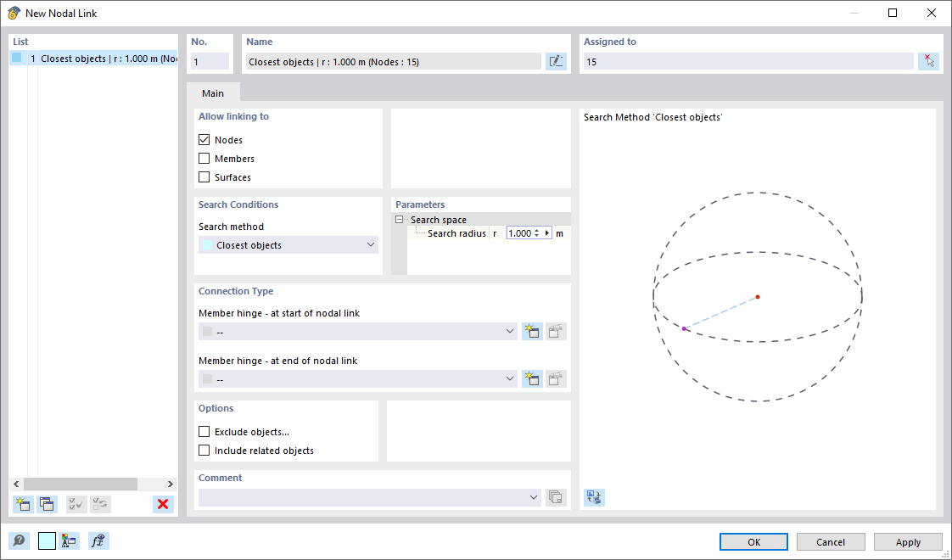Select assigned nodes graphically with the picker icon

(x=928, y=60)
